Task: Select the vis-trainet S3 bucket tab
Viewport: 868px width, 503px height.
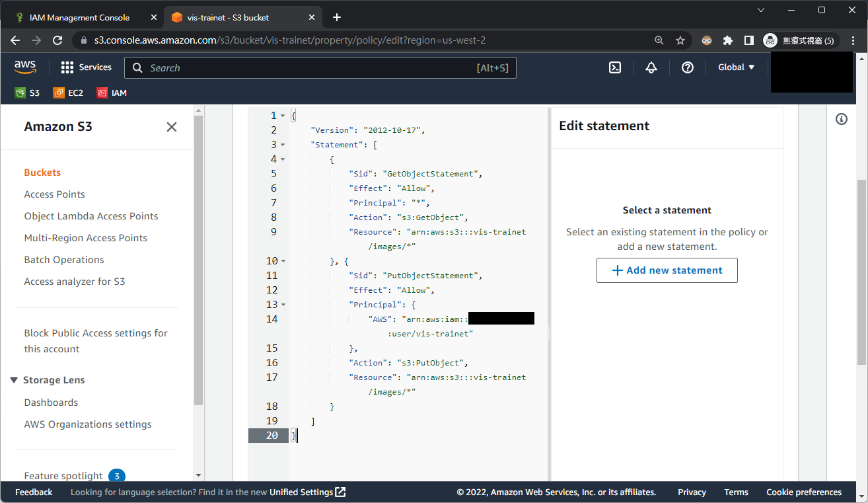Action: click(242, 17)
